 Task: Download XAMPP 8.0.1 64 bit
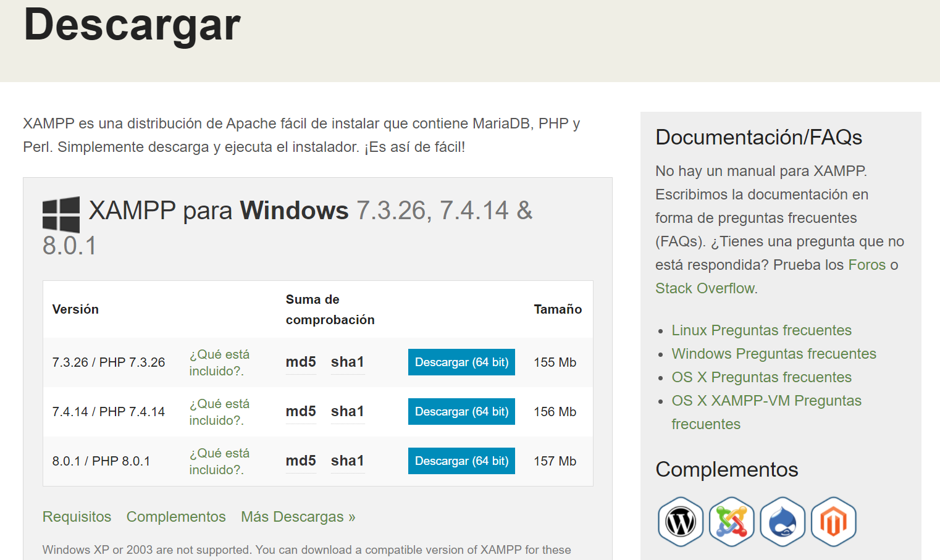(461, 461)
